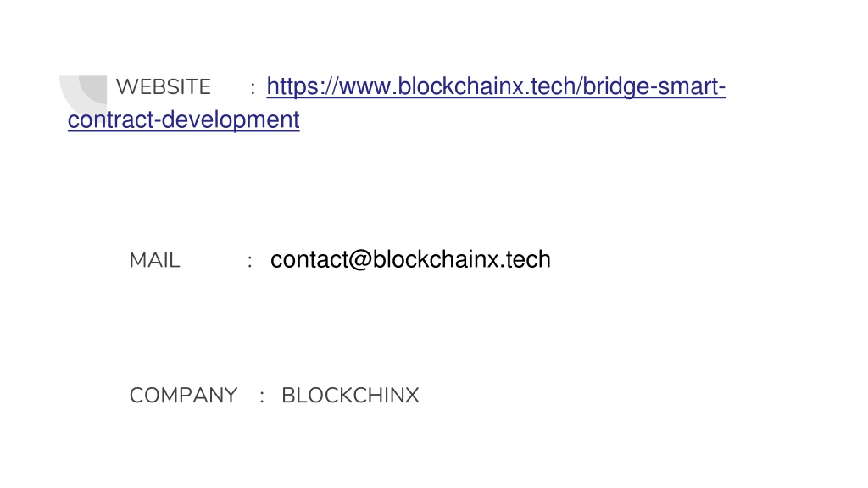Click the colon after MAIL
Screen dimensions: 868x488
[250, 261]
